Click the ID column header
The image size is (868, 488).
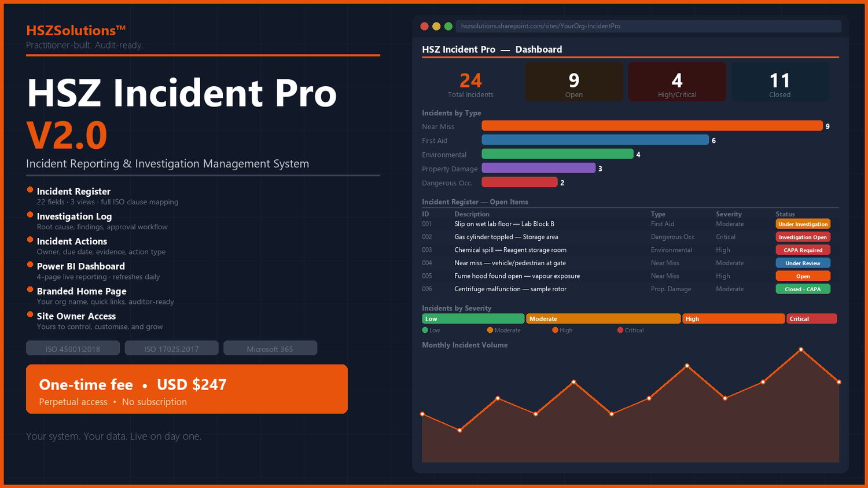426,214
